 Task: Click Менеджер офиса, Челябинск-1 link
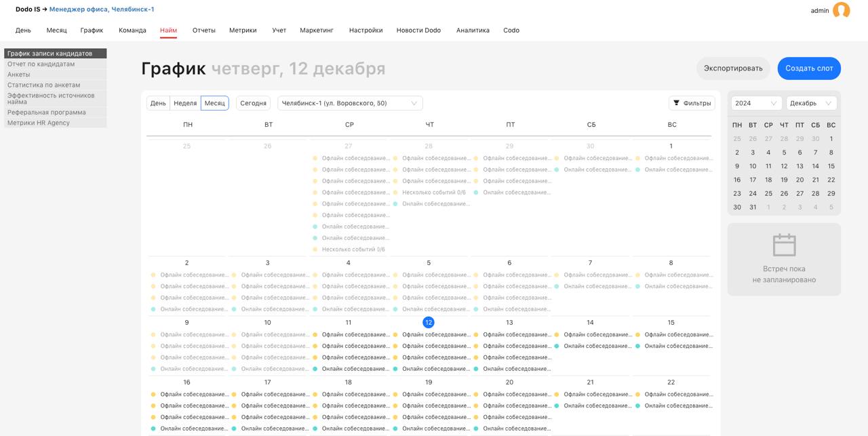coord(102,9)
